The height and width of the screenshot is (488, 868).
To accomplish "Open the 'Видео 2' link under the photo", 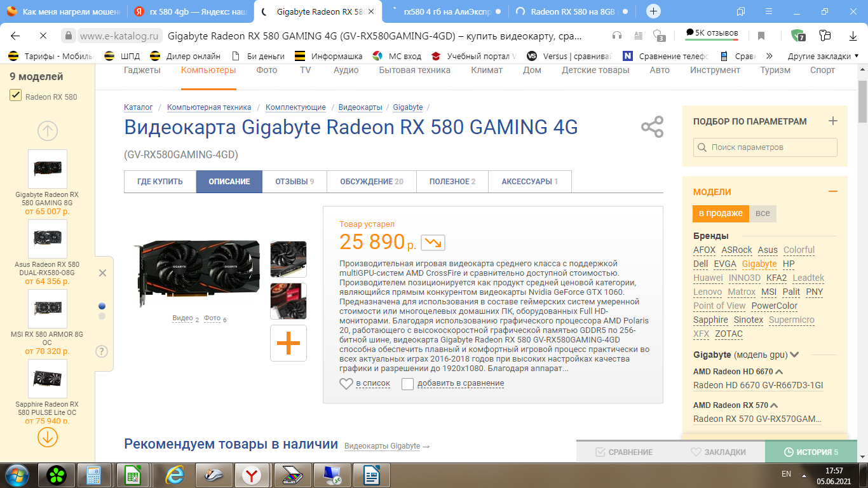I will pos(186,318).
